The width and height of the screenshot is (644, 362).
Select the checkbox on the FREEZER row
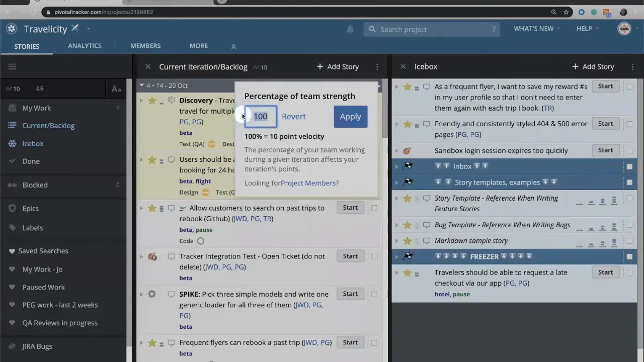coord(629,256)
